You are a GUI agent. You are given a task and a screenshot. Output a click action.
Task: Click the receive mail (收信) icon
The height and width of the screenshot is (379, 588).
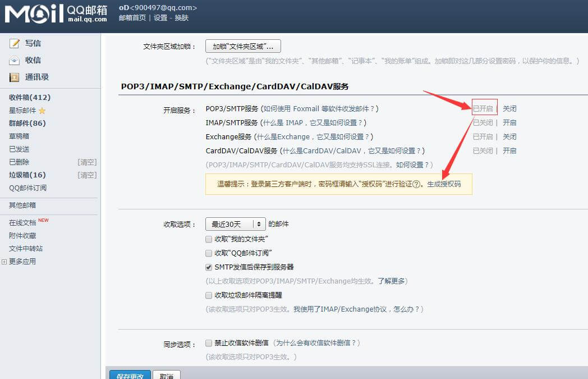14,60
